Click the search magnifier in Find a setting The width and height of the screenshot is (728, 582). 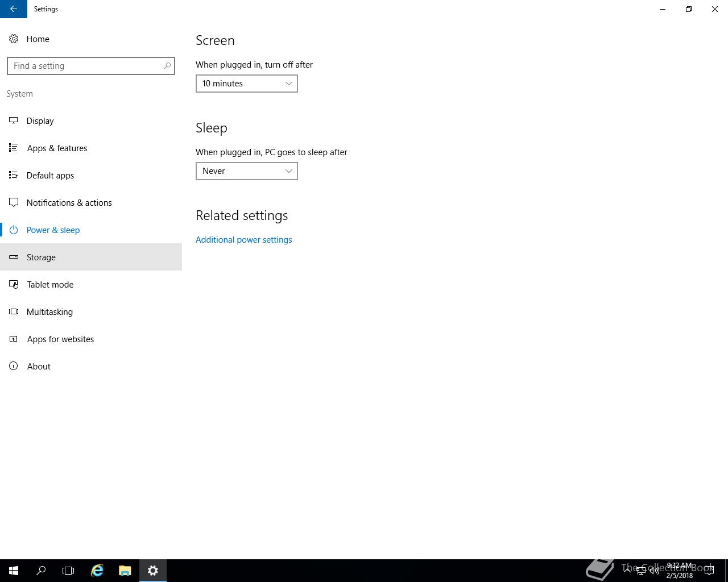(x=167, y=66)
